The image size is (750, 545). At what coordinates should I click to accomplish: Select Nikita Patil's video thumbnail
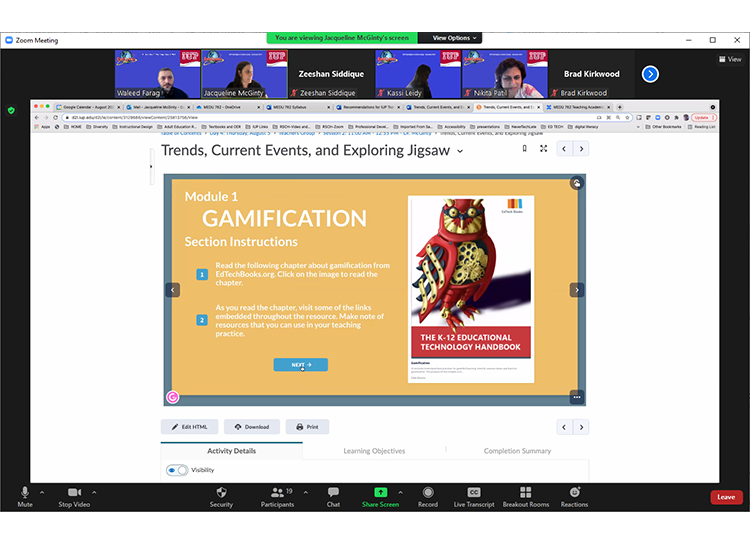point(505,74)
